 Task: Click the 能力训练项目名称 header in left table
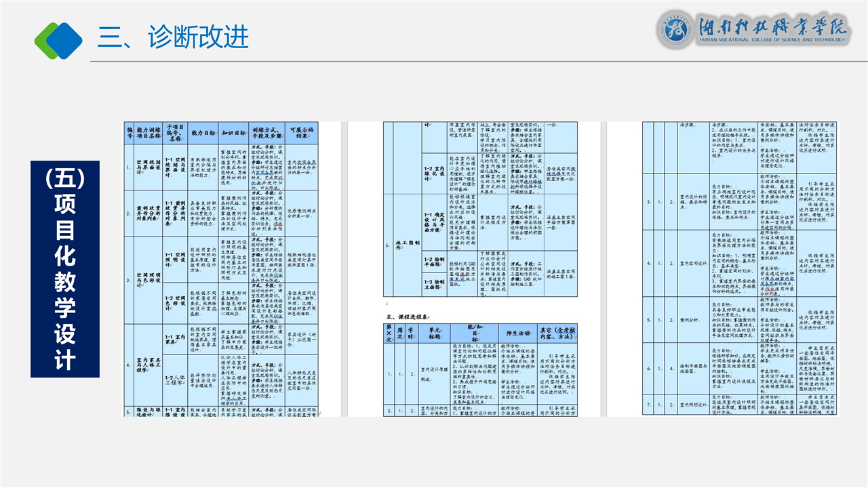[x=149, y=133]
